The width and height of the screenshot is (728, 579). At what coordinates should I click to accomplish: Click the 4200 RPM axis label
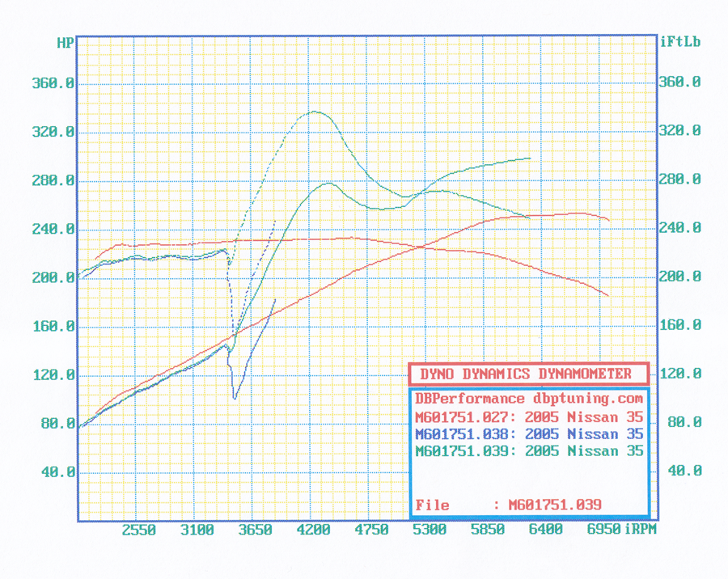click(313, 530)
